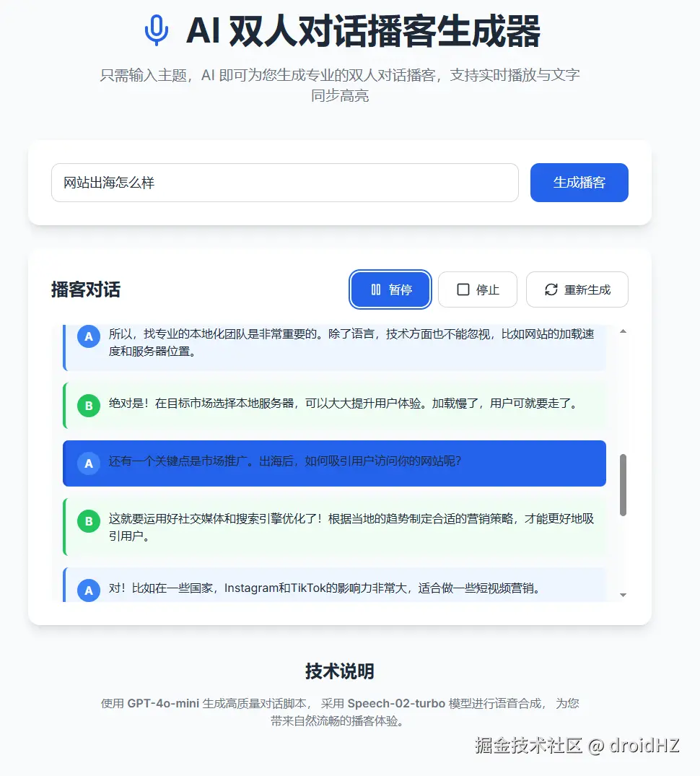Click speaker A avatar on Instagram message

89,590
